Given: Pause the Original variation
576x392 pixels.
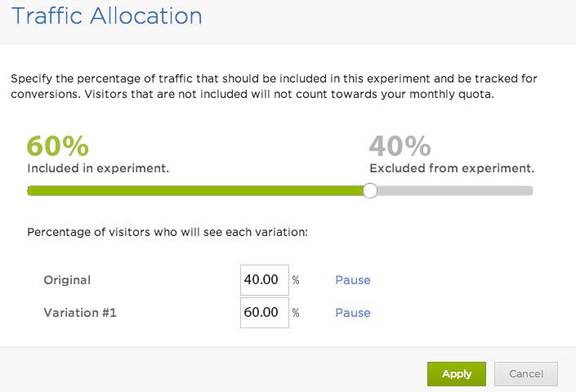Looking at the screenshot, I should (352, 280).
